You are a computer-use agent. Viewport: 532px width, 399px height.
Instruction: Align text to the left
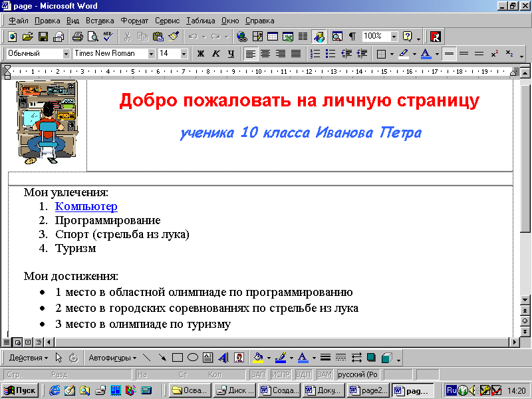coord(251,54)
